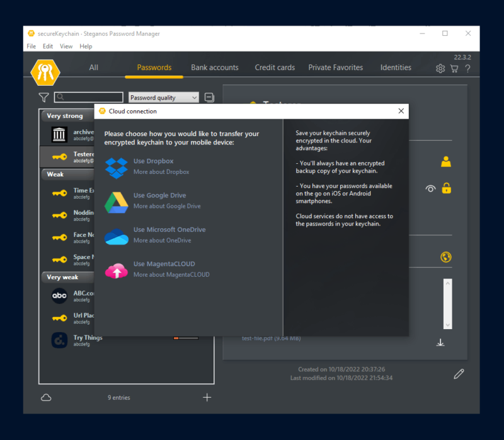Open More about MagentaCLOUD link
504x440 pixels.
[x=171, y=275]
